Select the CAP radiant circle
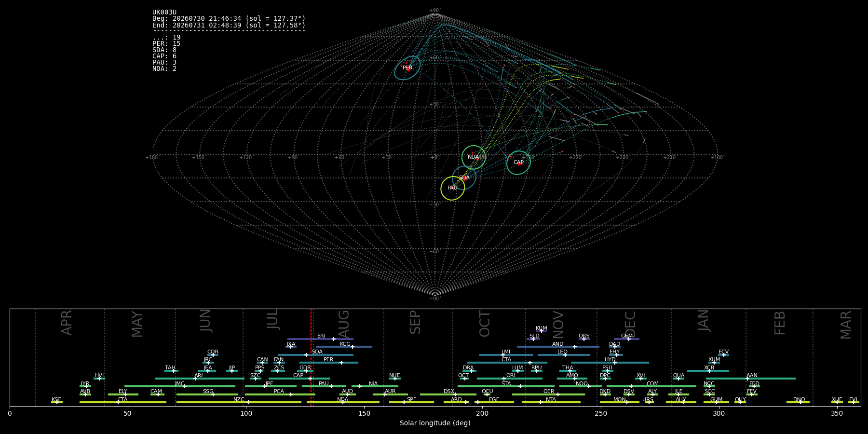This screenshot has height=434, width=868. (x=518, y=163)
